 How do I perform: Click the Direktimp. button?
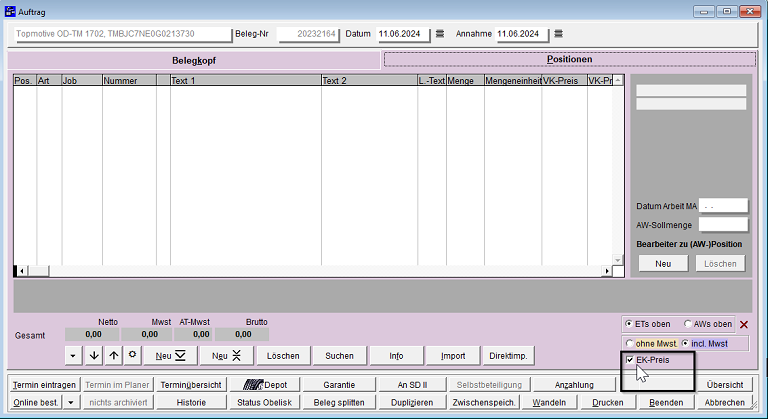(508, 355)
